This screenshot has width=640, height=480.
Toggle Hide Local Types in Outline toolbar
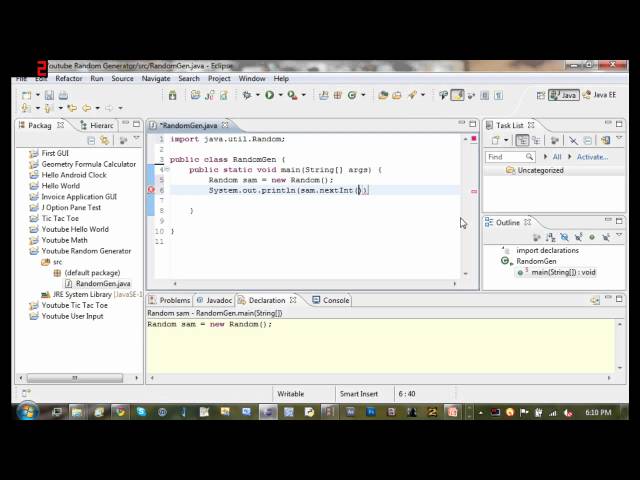click(606, 237)
